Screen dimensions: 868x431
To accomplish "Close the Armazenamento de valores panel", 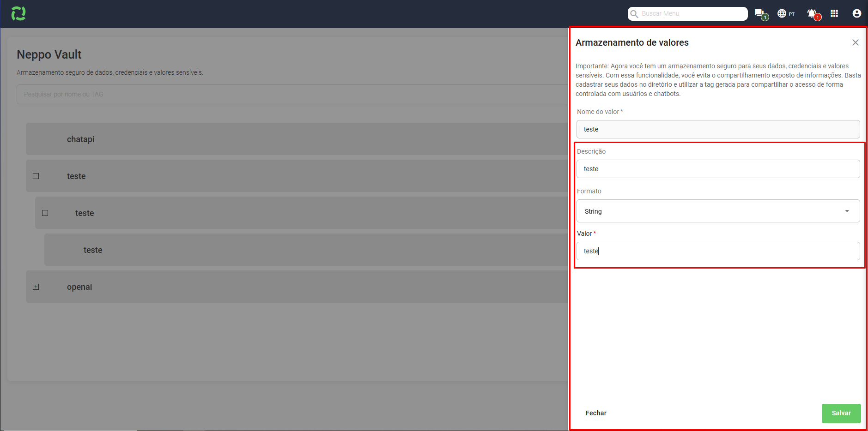I will [x=855, y=42].
